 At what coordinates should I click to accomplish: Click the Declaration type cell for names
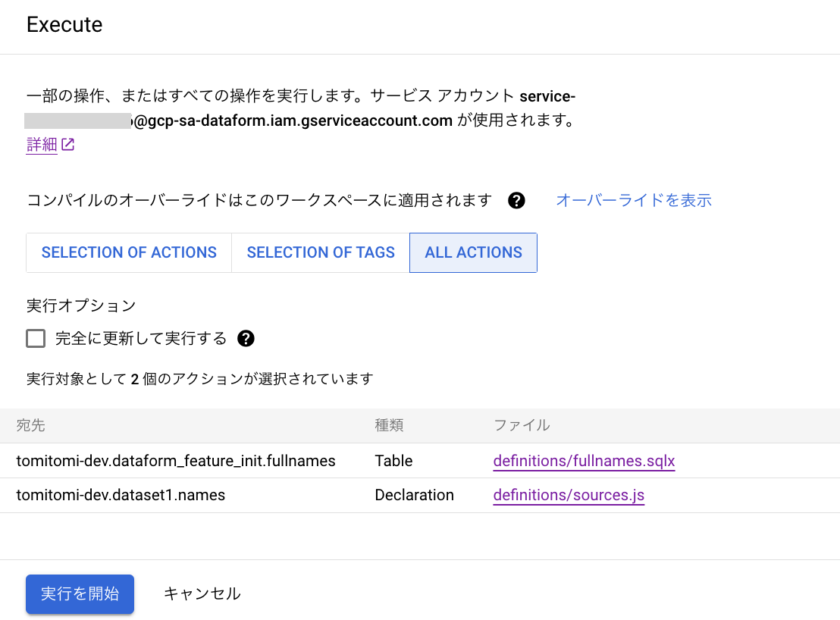(x=414, y=495)
